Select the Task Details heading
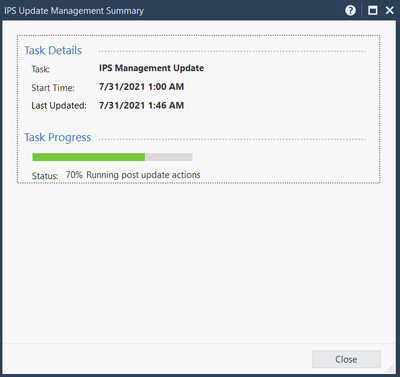This screenshot has width=400, height=377. tap(53, 50)
